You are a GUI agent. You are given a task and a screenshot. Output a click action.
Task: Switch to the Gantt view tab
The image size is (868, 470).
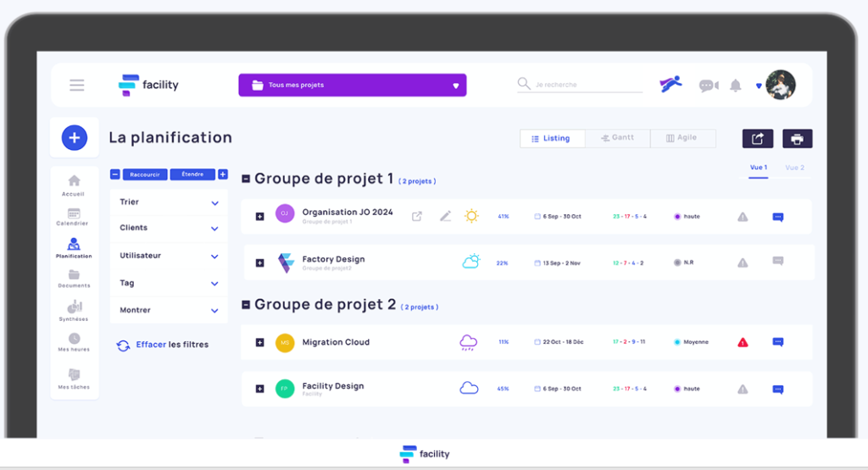tap(617, 138)
